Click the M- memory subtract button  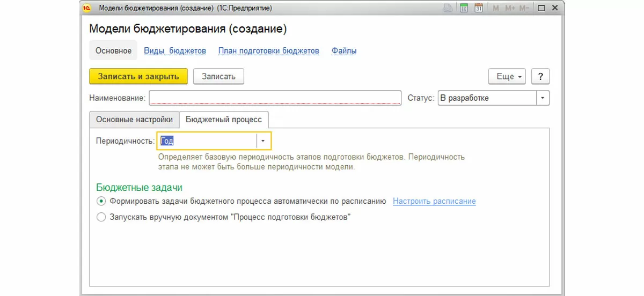[x=525, y=8]
